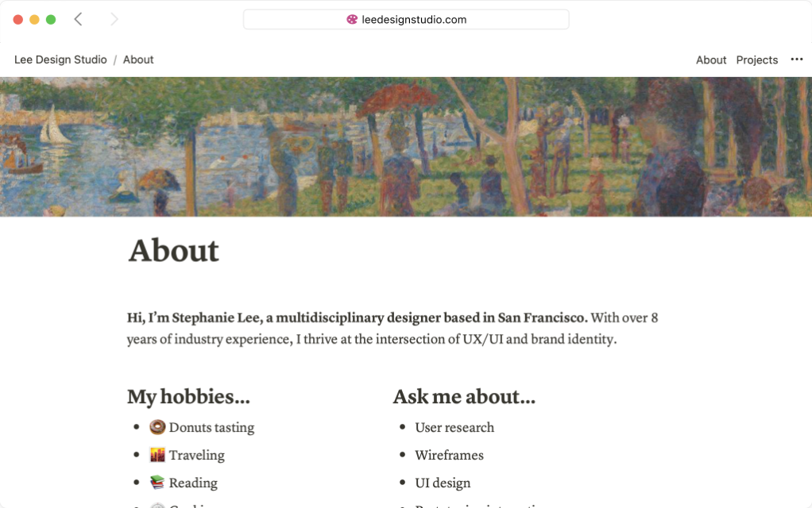Image resolution: width=812 pixels, height=508 pixels.
Task: Focus the leedesignstudio.com address bar
Action: pyautogui.click(x=413, y=19)
